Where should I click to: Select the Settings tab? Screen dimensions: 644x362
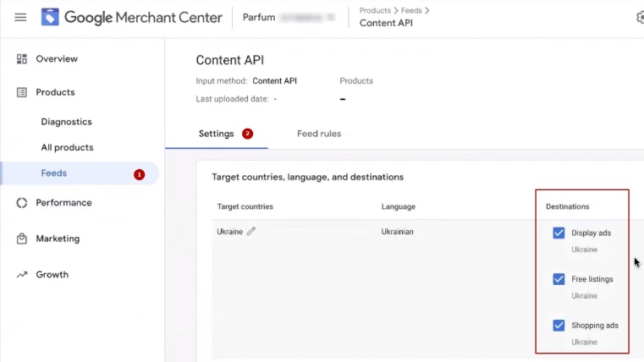pos(216,134)
